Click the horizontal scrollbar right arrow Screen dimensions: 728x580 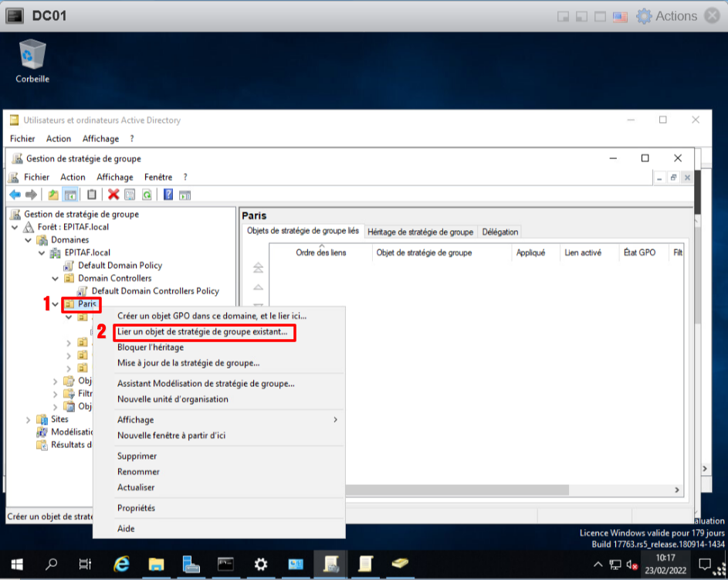tap(677, 490)
